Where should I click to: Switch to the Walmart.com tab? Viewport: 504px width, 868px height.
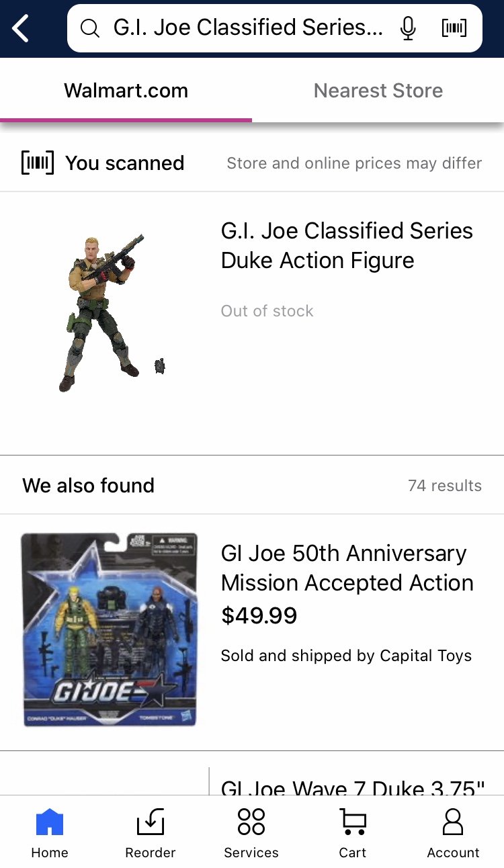(x=126, y=91)
